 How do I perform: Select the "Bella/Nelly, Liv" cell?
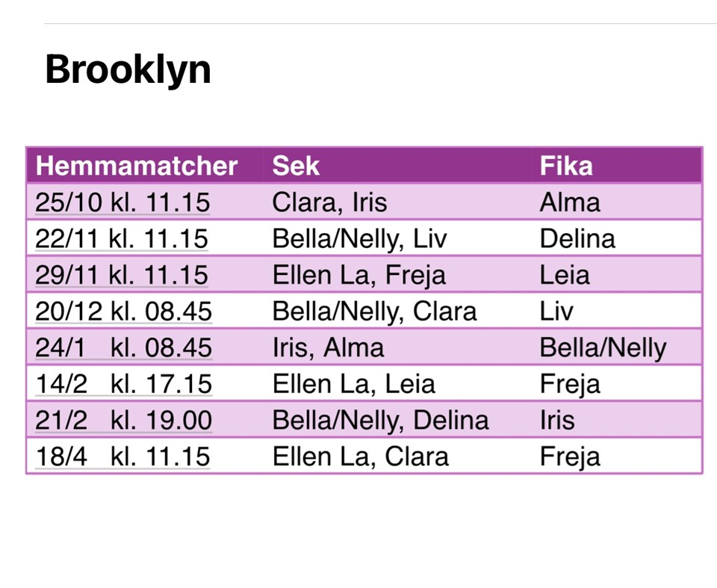click(359, 238)
